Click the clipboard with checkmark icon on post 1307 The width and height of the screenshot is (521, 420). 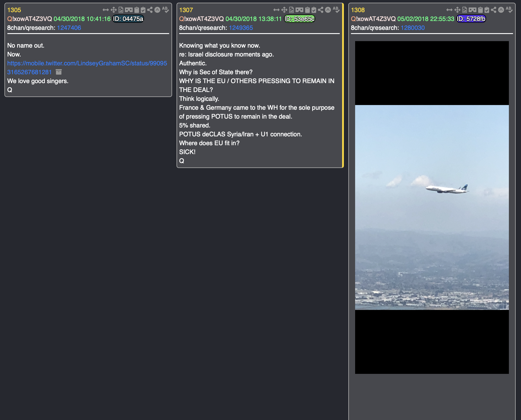(x=314, y=10)
